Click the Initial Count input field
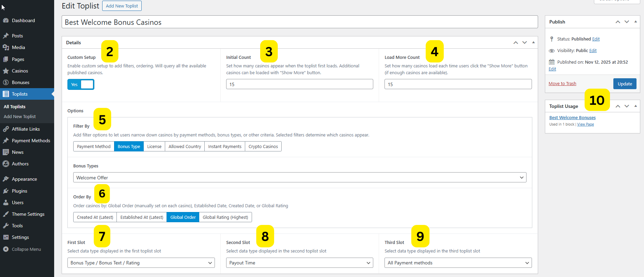 coord(299,84)
